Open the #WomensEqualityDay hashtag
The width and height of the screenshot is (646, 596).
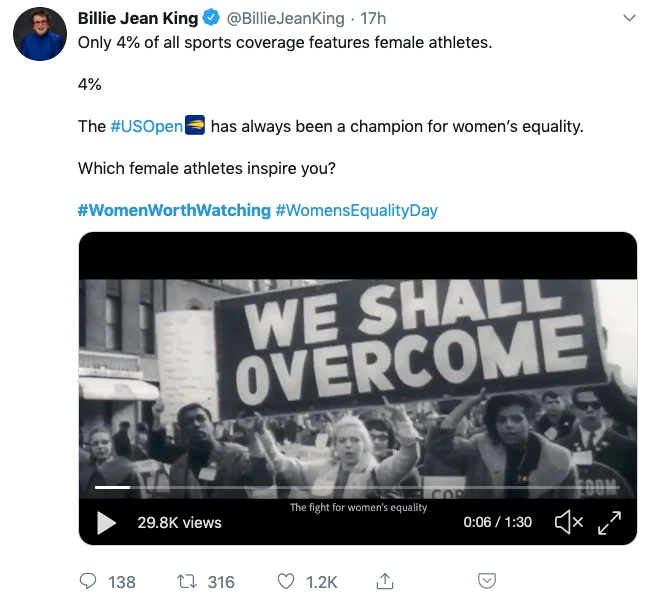point(356,210)
